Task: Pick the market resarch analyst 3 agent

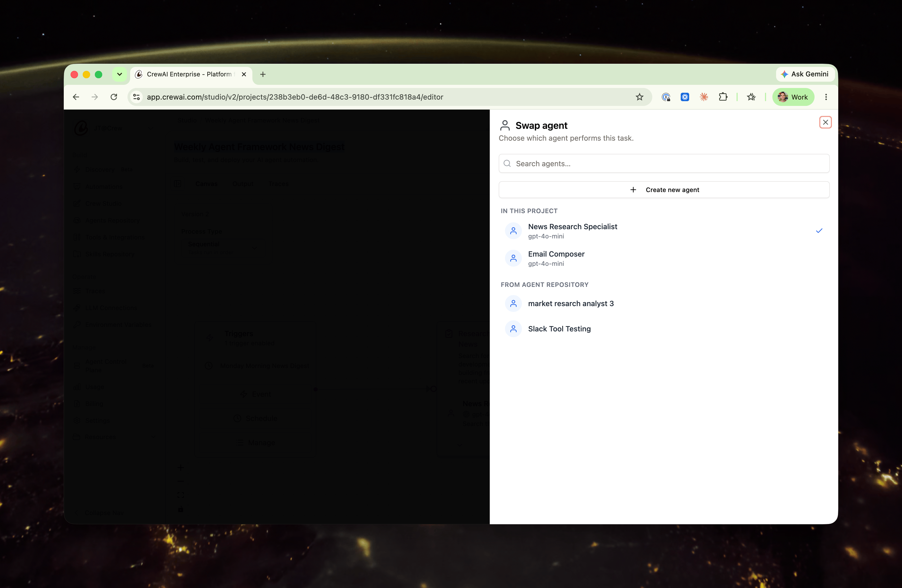Action: (664, 303)
